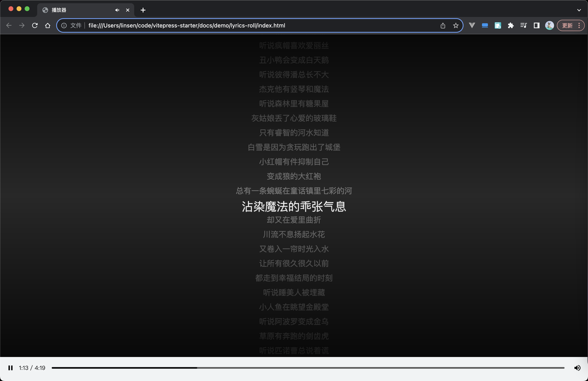This screenshot has width=588, height=381.
Task: Open media controls playlist icon
Action: click(524, 25)
